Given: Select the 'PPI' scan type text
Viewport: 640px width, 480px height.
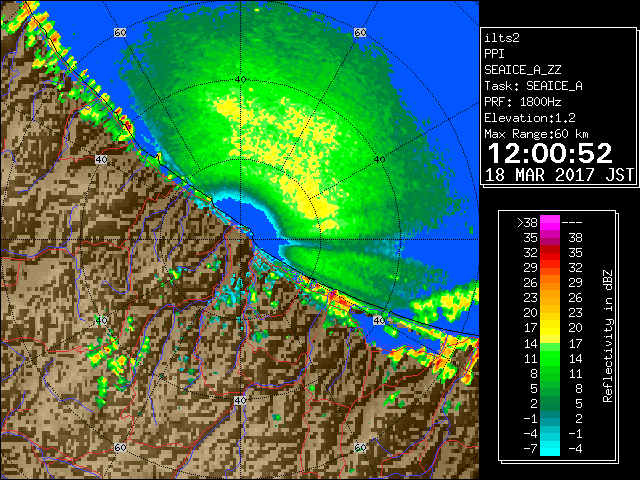Looking at the screenshot, I should (x=494, y=54).
